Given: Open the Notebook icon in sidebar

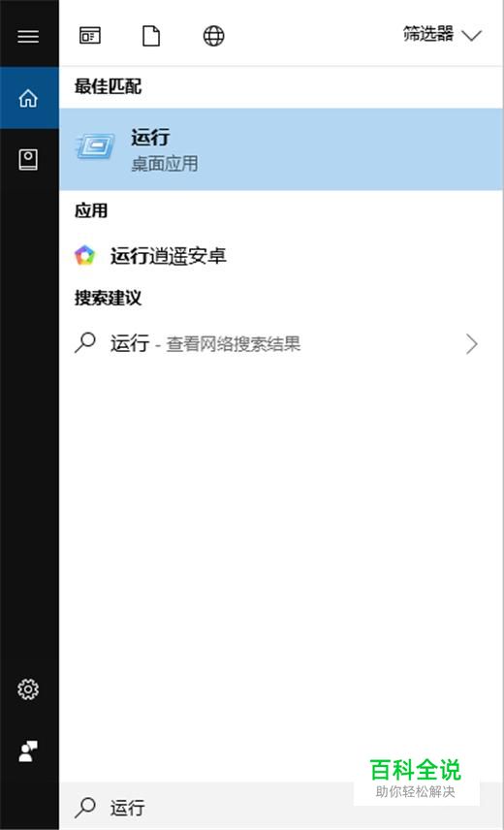Looking at the screenshot, I should click(28, 159).
